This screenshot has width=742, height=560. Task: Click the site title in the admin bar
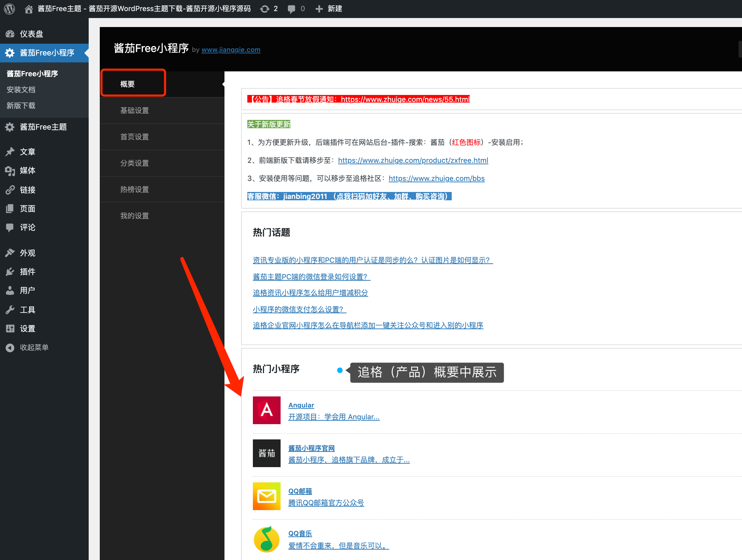pyautogui.click(x=144, y=9)
